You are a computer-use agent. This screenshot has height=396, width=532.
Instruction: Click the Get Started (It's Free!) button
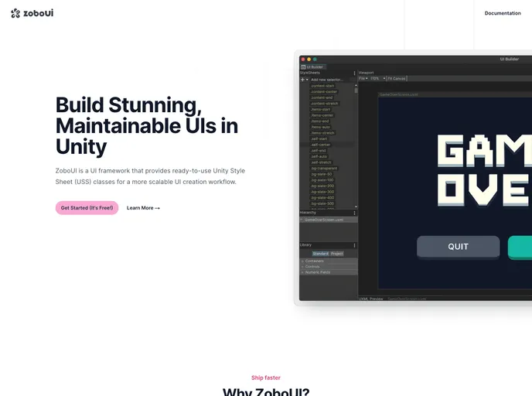(x=87, y=208)
